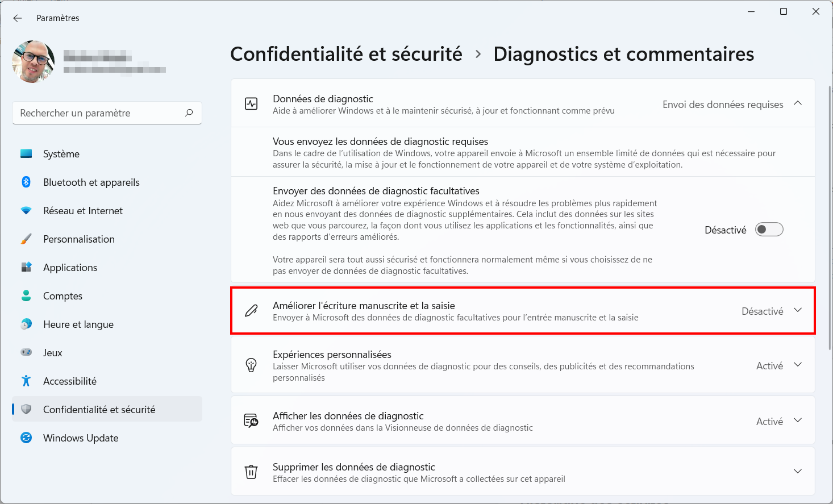The width and height of the screenshot is (833, 504).
Task: Click the Afficher les données de diagnostic icon
Action: tap(251, 421)
